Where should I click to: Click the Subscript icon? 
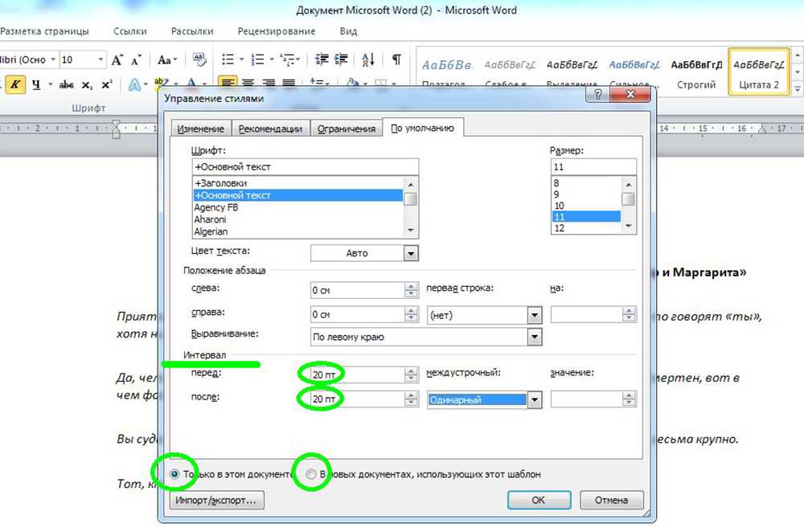[x=87, y=84]
